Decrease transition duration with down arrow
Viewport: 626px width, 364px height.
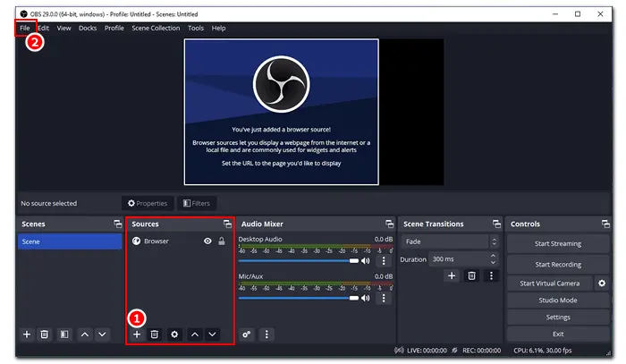click(x=493, y=263)
